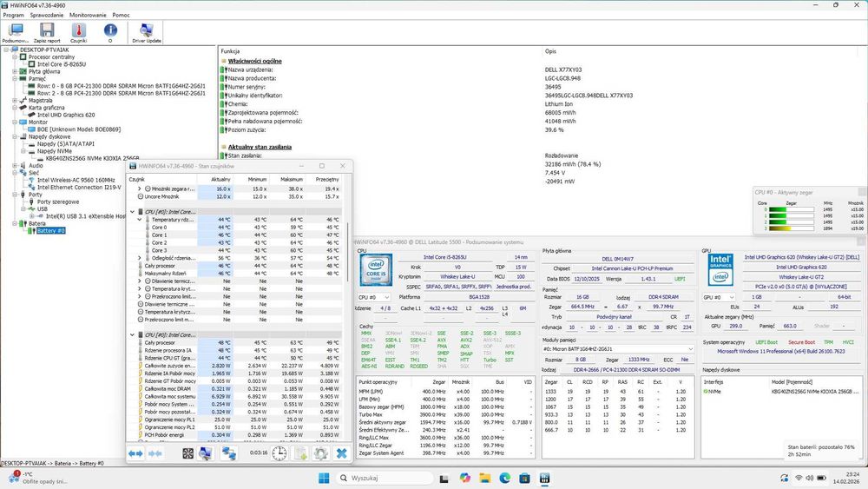This screenshot has height=489, width=868.
Task: Open Task View on the taskbar
Action: 444,479
